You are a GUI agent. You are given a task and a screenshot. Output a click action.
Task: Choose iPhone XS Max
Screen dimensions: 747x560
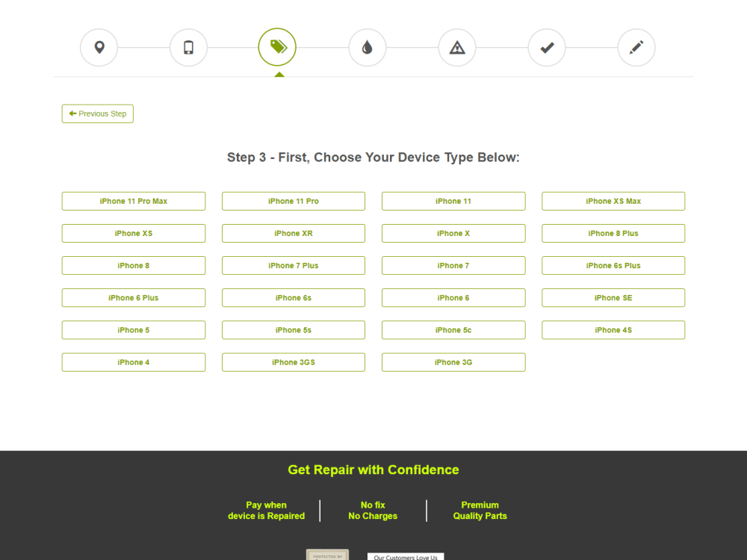(x=613, y=201)
